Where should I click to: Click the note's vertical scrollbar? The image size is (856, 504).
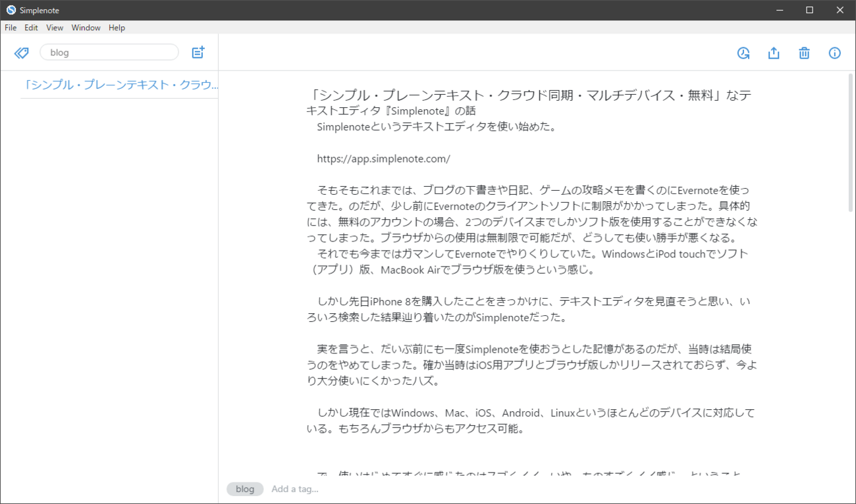pos(851,141)
